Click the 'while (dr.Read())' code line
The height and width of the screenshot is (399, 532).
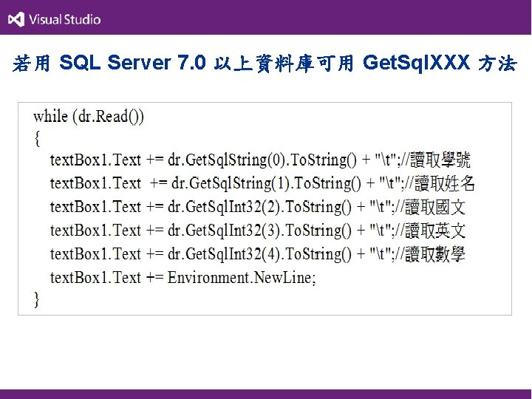(x=89, y=117)
